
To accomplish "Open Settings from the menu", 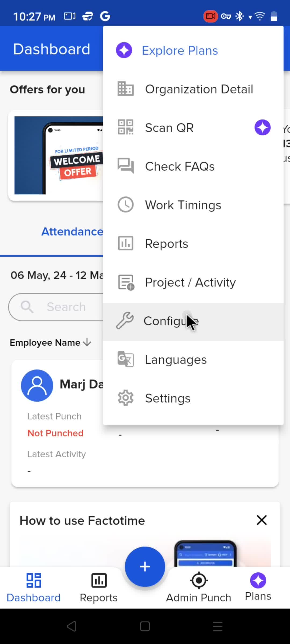I will [x=193, y=398].
